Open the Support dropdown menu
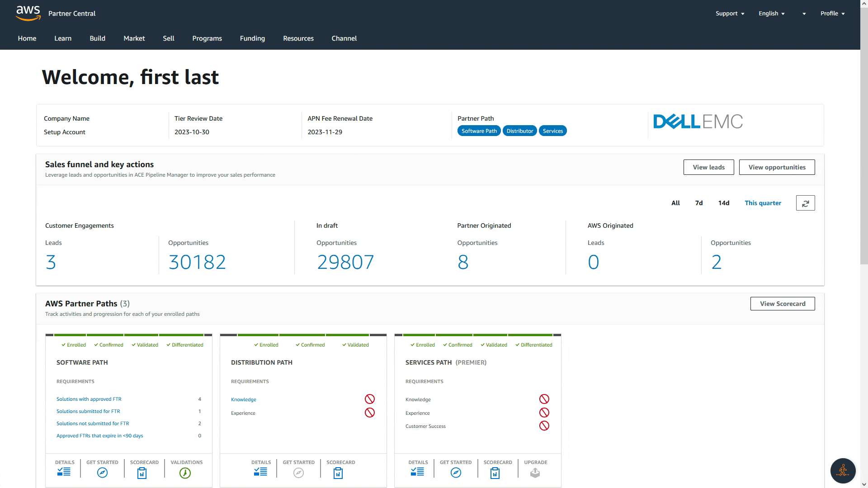Image resolution: width=868 pixels, height=488 pixels. [x=729, y=13]
